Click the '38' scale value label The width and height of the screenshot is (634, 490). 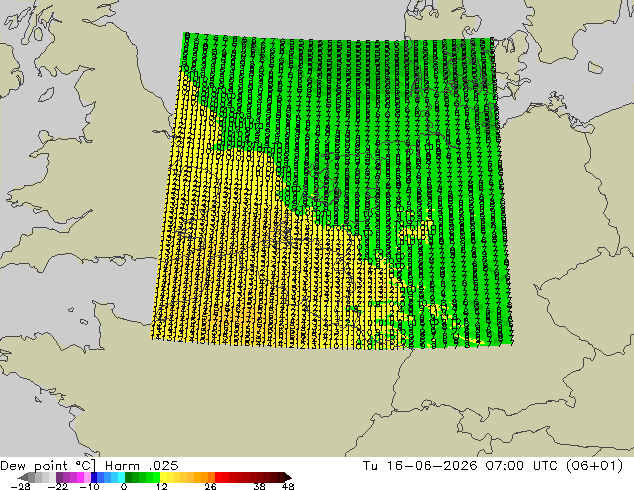[259, 486]
